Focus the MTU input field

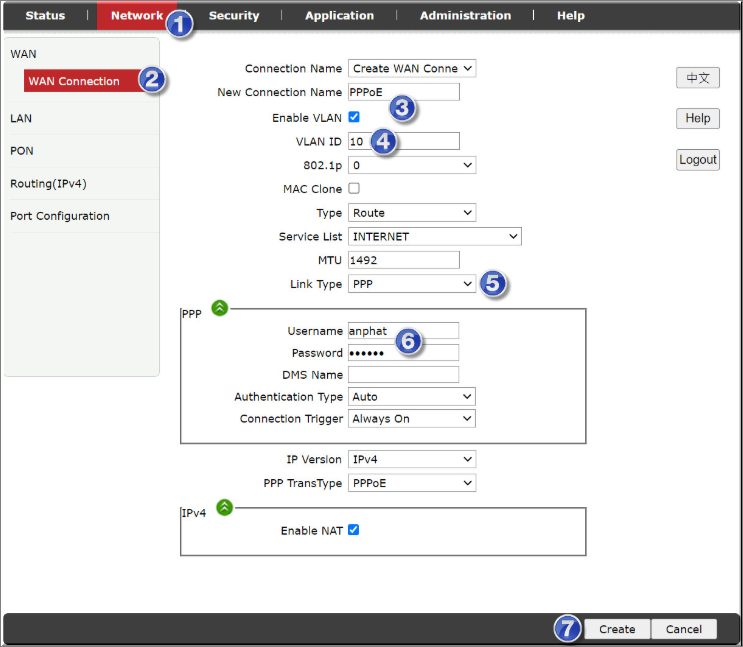point(403,260)
